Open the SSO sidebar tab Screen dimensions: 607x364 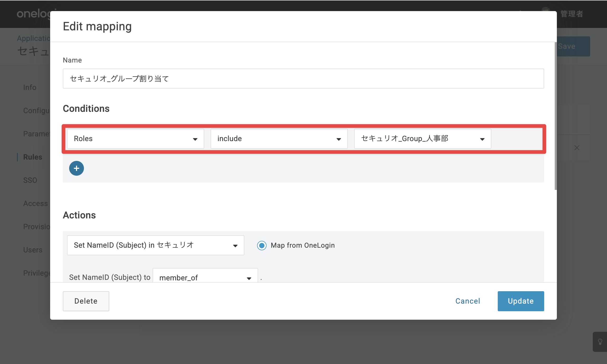tap(30, 180)
